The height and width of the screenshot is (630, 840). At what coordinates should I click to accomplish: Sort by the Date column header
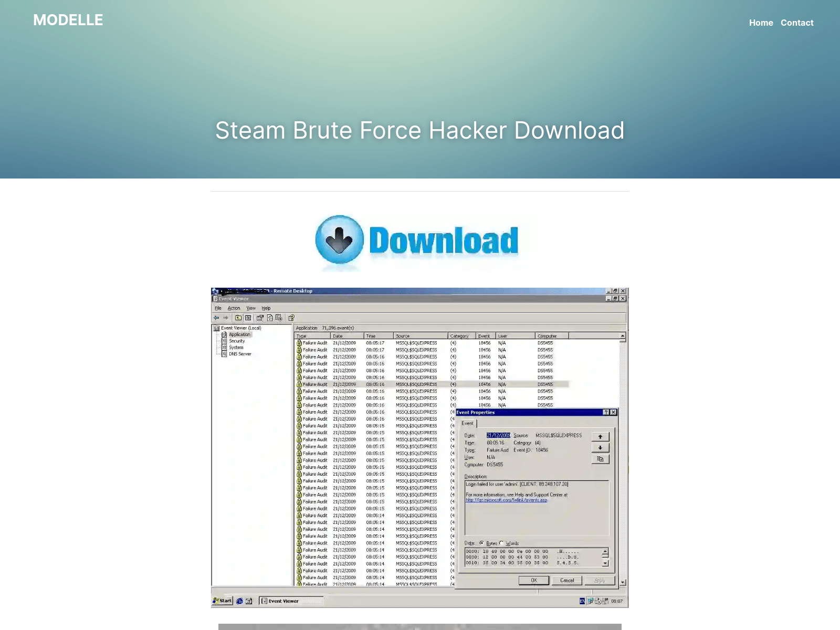[347, 336]
